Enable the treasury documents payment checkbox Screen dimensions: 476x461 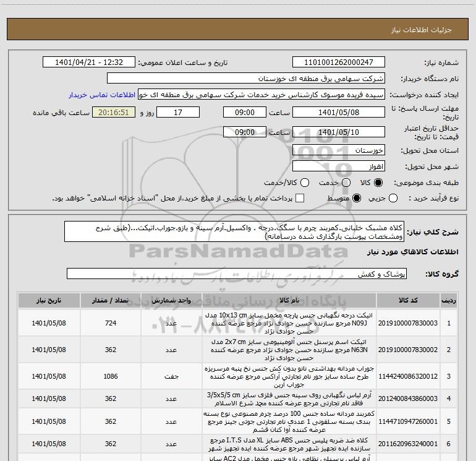pos(300,199)
